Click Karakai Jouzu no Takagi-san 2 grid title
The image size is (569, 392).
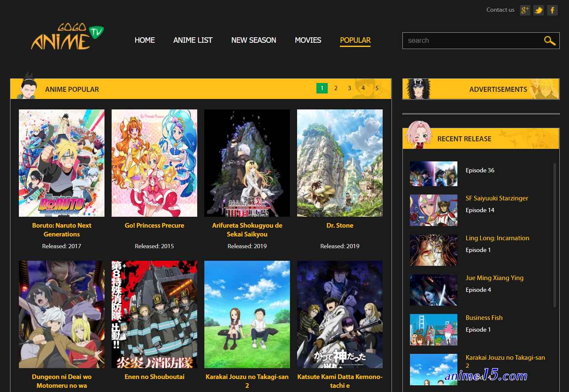247,381
